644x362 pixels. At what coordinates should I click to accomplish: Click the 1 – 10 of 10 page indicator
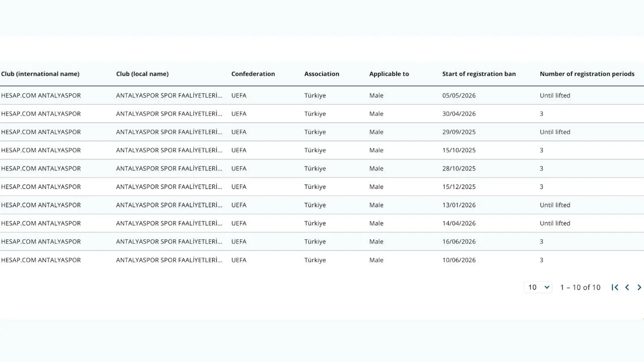coord(580,288)
